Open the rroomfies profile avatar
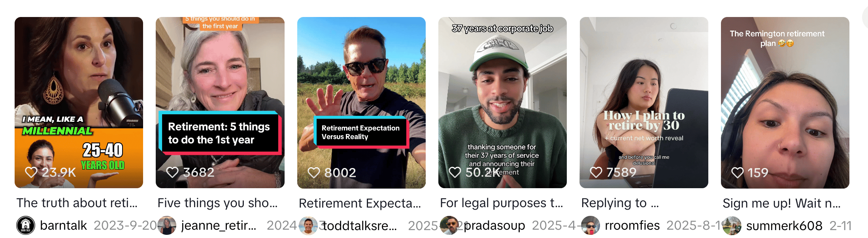The width and height of the screenshot is (868, 238). [x=591, y=225]
